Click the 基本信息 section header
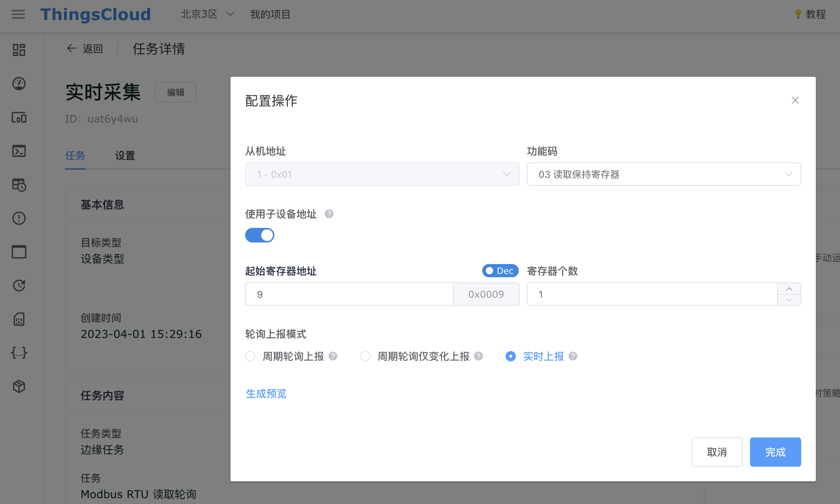Screen dimensions: 840x504 click(x=102, y=204)
